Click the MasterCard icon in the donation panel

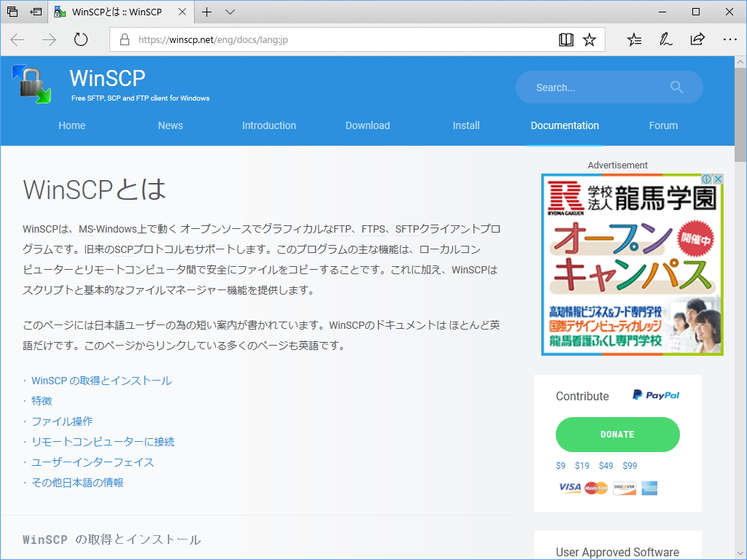(596, 489)
